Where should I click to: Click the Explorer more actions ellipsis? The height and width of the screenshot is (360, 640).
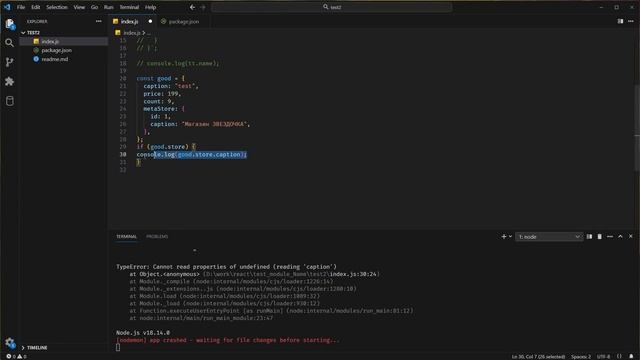pyautogui.click(x=99, y=21)
